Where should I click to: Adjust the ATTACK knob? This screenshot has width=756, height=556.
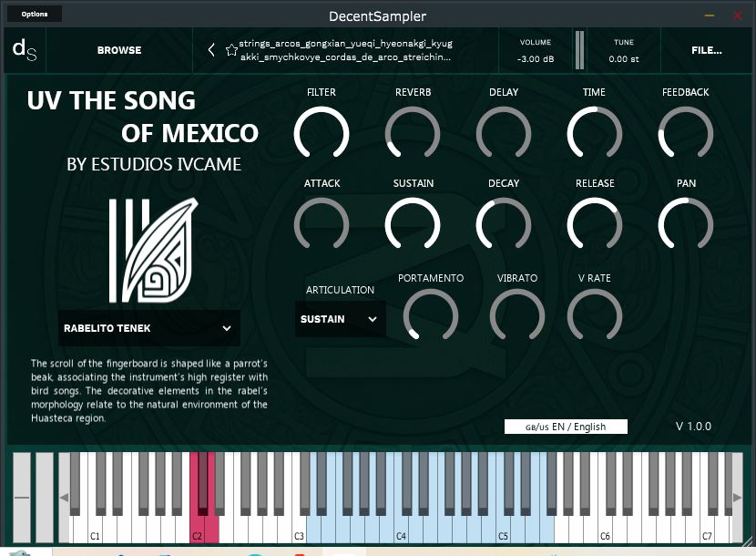(322, 225)
